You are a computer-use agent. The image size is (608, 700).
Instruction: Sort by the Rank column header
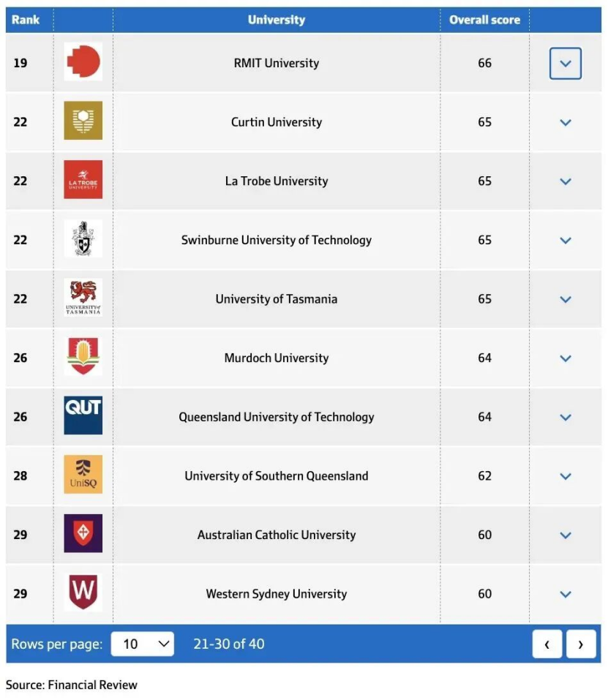26,20
